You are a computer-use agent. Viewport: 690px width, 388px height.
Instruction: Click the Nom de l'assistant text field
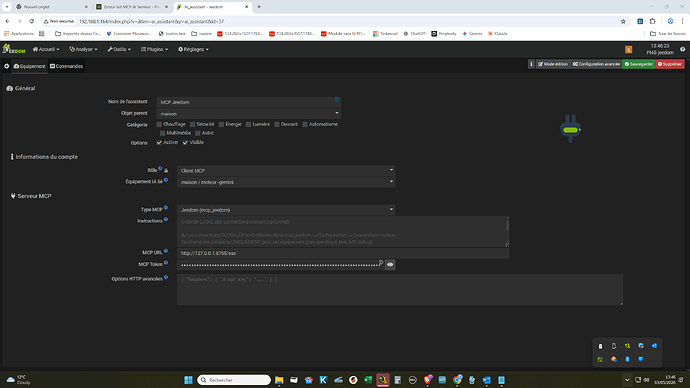click(249, 102)
